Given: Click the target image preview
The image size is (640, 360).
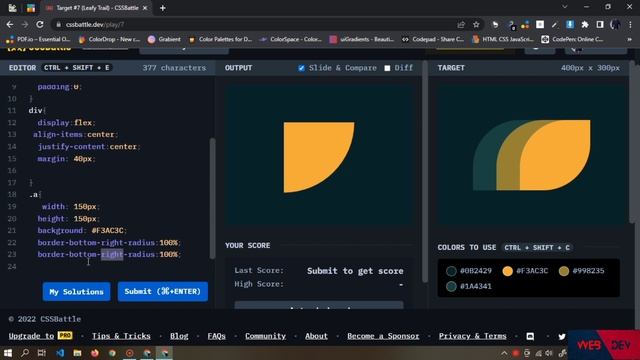Looking at the screenshot, I should 531,155.
